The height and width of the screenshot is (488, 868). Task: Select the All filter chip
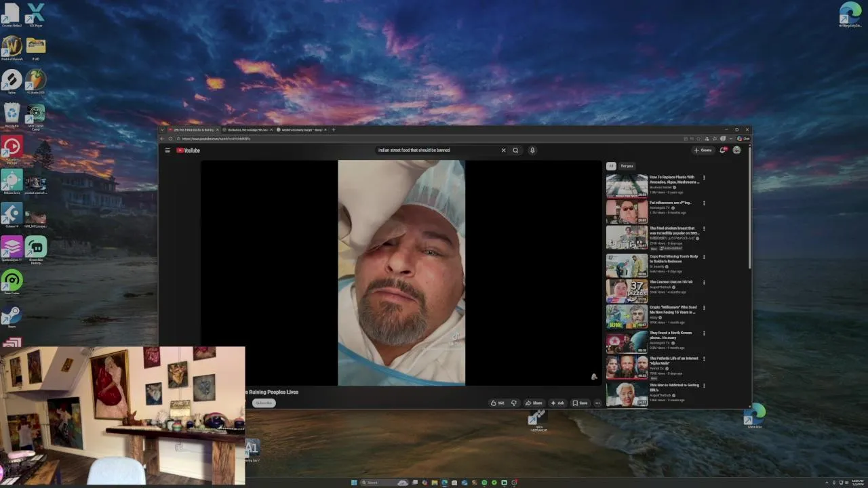coord(611,166)
